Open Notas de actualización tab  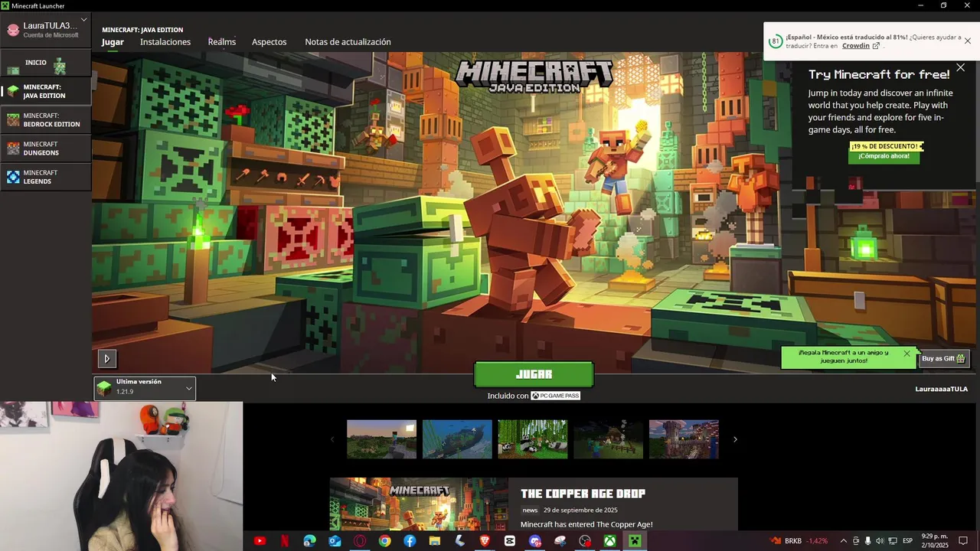[x=348, y=42]
